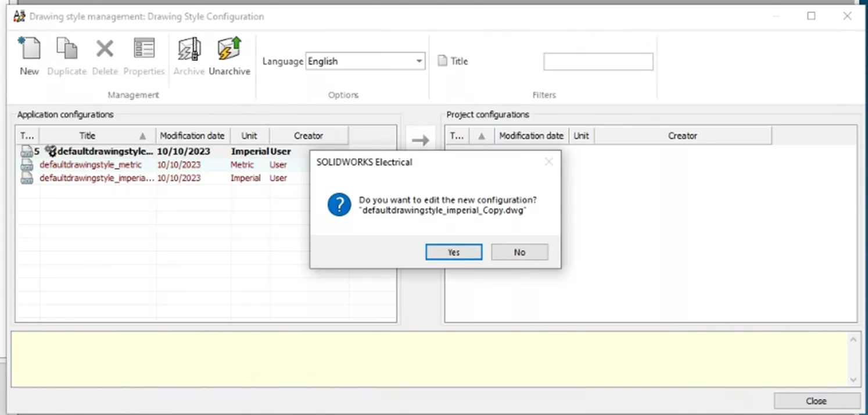868x415 pixels.
Task: Unarchive a drawing style configuration
Action: click(x=229, y=55)
